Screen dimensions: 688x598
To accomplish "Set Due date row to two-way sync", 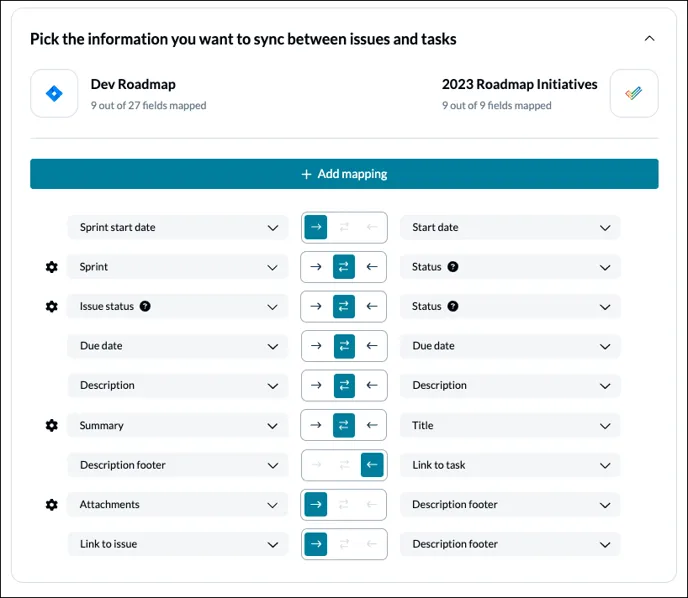I will [x=344, y=346].
